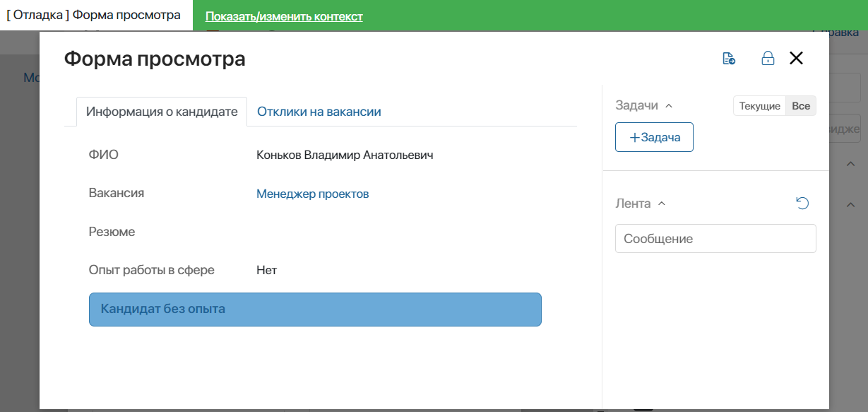
Task: Collapse the Лента section chevron
Action: tap(662, 204)
